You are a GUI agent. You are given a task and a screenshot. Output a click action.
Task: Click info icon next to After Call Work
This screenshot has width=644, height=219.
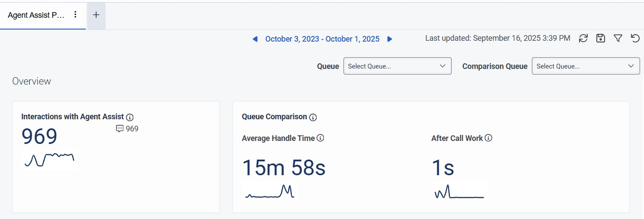(489, 138)
